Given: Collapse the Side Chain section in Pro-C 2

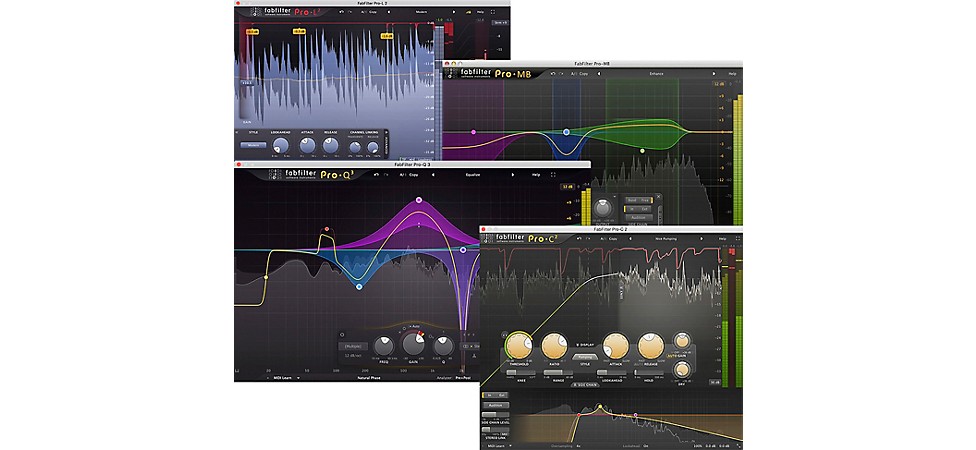Looking at the screenshot, I should (585, 385).
